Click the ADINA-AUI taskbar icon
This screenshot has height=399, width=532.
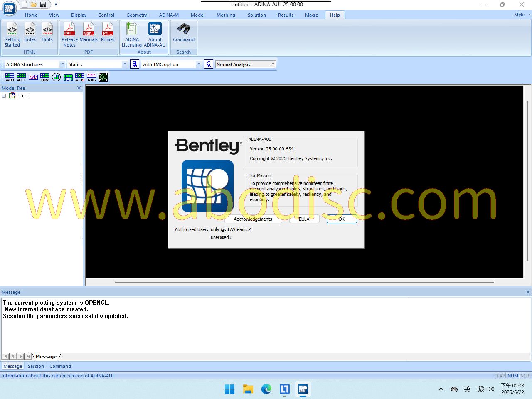pyautogui.click(x=303, y=389)
